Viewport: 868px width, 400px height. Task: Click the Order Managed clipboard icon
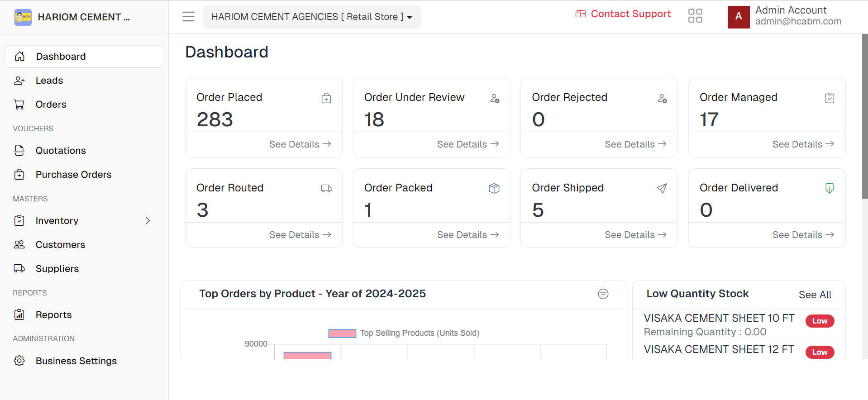click(830, 98)
